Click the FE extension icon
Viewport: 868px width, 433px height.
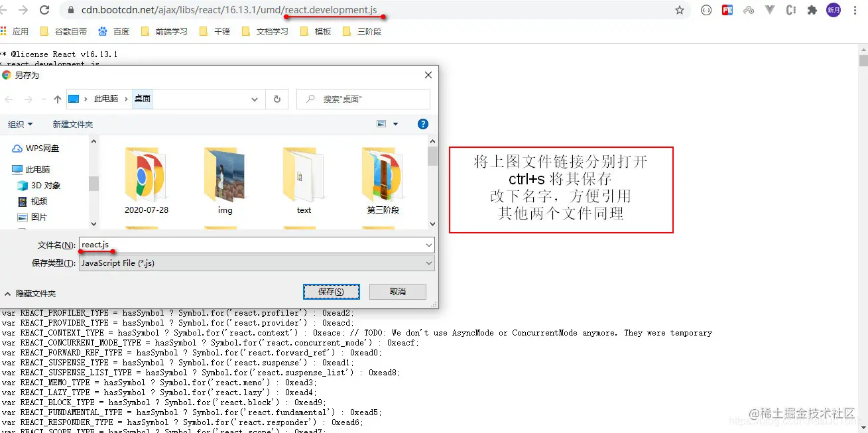(x=727, y=10)
